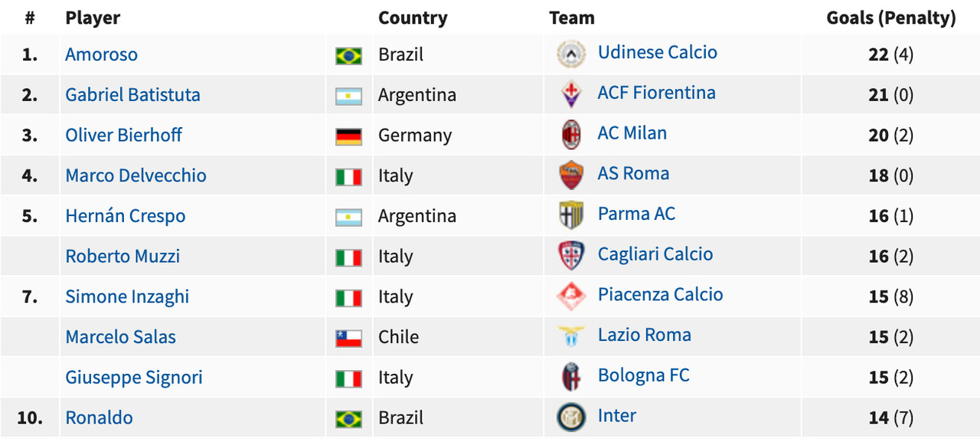Image resolution: width=980 pixels, height=439 pixels.
Task: Click the Udinese Calcio club crest
Action: click(x=571, y=54)
